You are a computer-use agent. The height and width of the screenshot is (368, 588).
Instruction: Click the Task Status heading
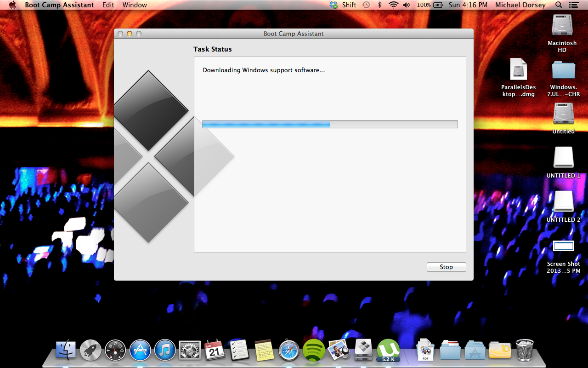(x=213, y=49)
